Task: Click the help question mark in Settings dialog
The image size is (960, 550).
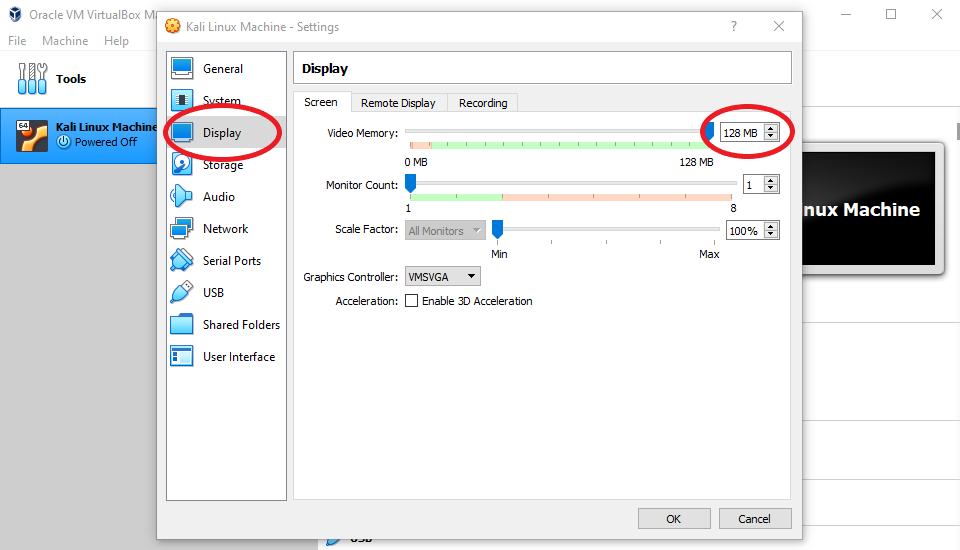Action: [x=733, y=26]
